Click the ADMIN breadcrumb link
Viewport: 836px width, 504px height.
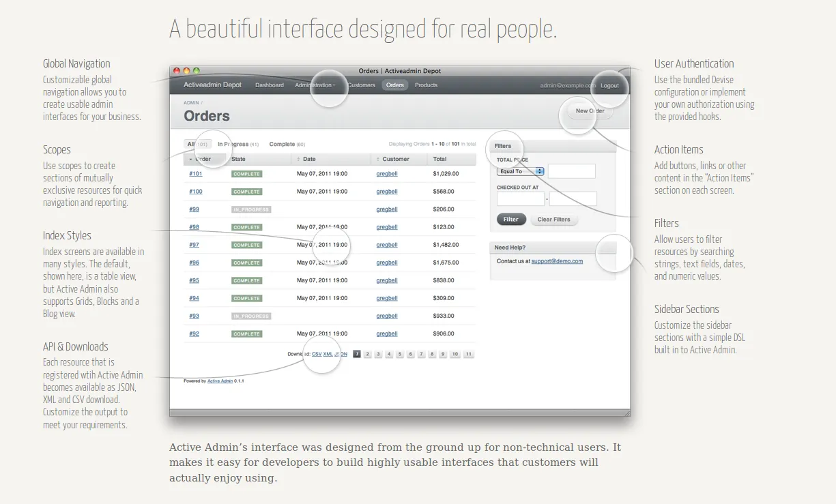(x=191, y=102)
